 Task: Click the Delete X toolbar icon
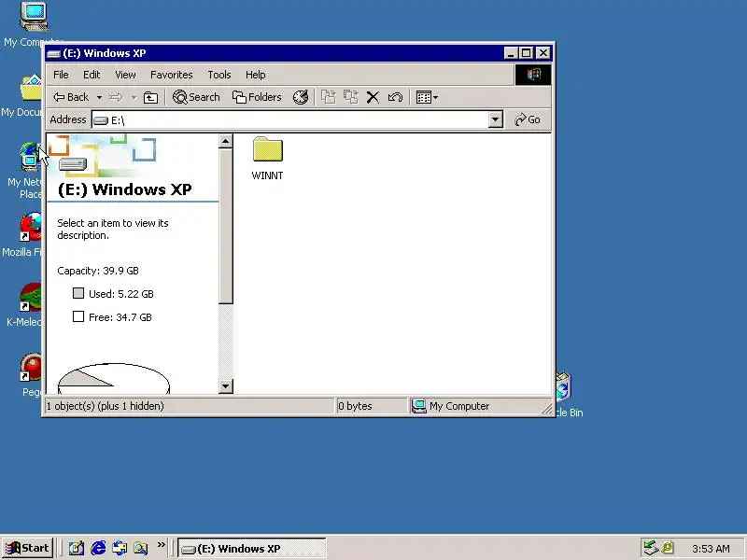click(373, 97)
